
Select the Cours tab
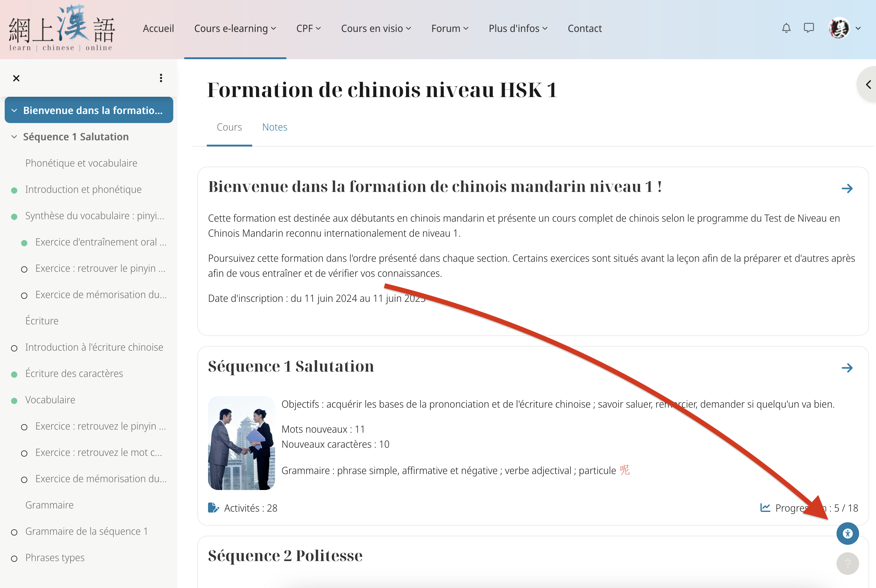tap(229, 127)
